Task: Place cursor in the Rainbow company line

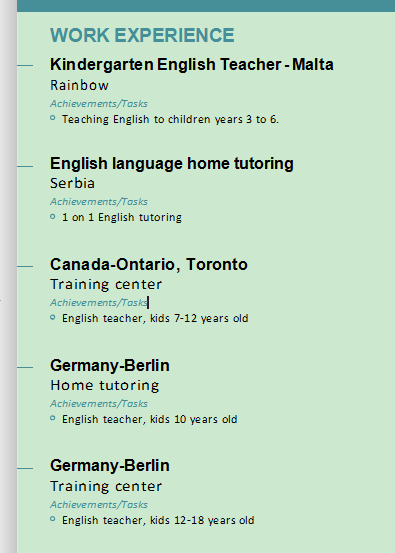Action: pos(79,85)
